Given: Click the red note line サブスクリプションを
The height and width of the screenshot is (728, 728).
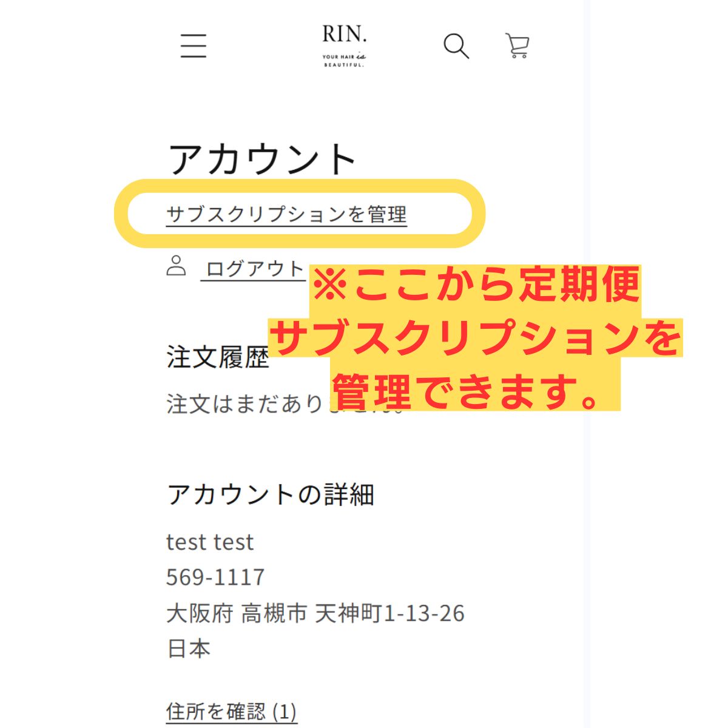Looking at the screenshot, I should [476, 338].
